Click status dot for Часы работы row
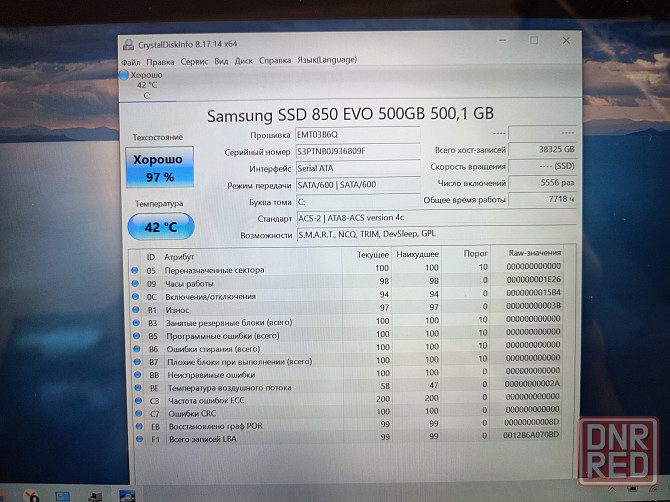Screen dimensions: 670x502 click(135, 283)
